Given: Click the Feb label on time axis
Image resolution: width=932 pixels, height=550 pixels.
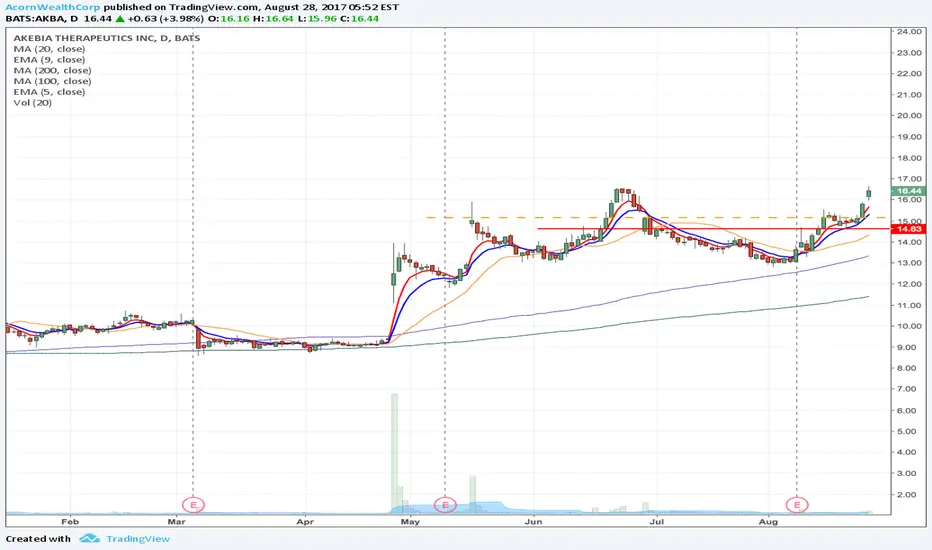Looking at the screenshot, I should pos(70,521).
